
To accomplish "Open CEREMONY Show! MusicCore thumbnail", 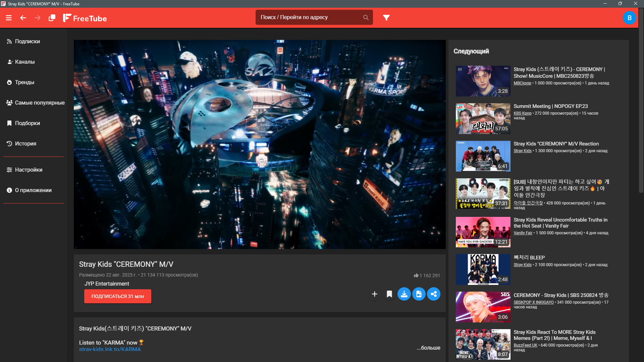I will pyautogui.click(x=483, y=81).
